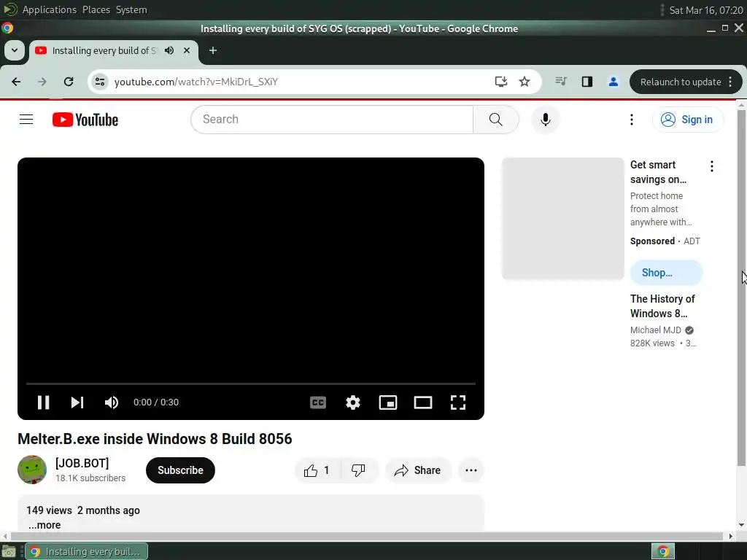Search with voice microphone button
Image resolution: width=747 pixels, height=560 pixels.
(x=546, y=120)
